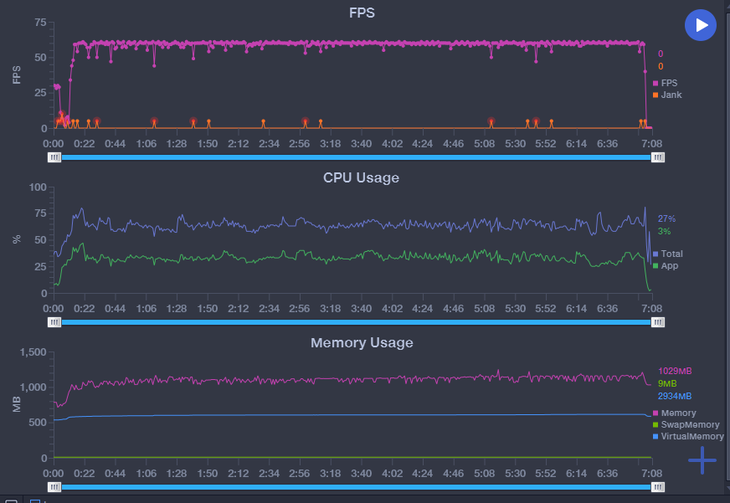This screenshot has height=503, width=730.
Task: Click the FPS chart title
Action: click(x=361, y=15)
